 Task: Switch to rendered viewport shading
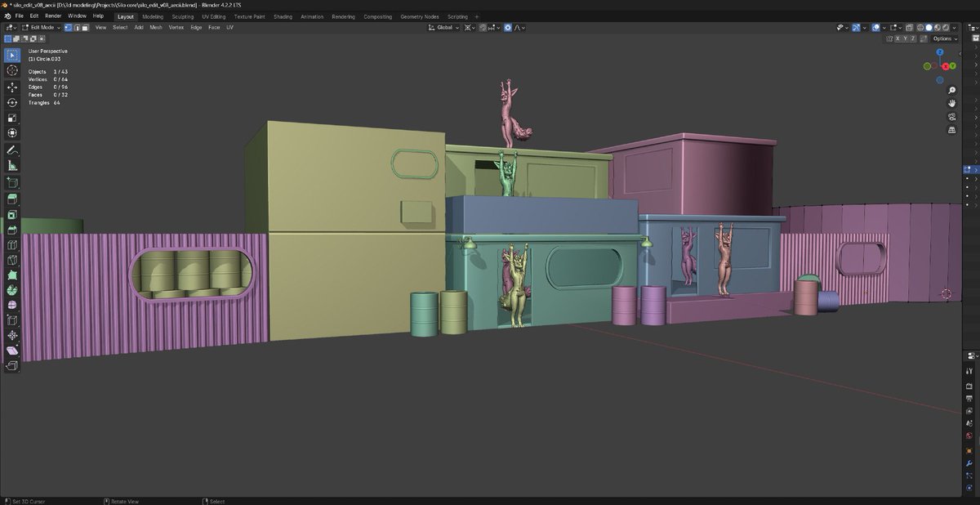tap(946, 28)
